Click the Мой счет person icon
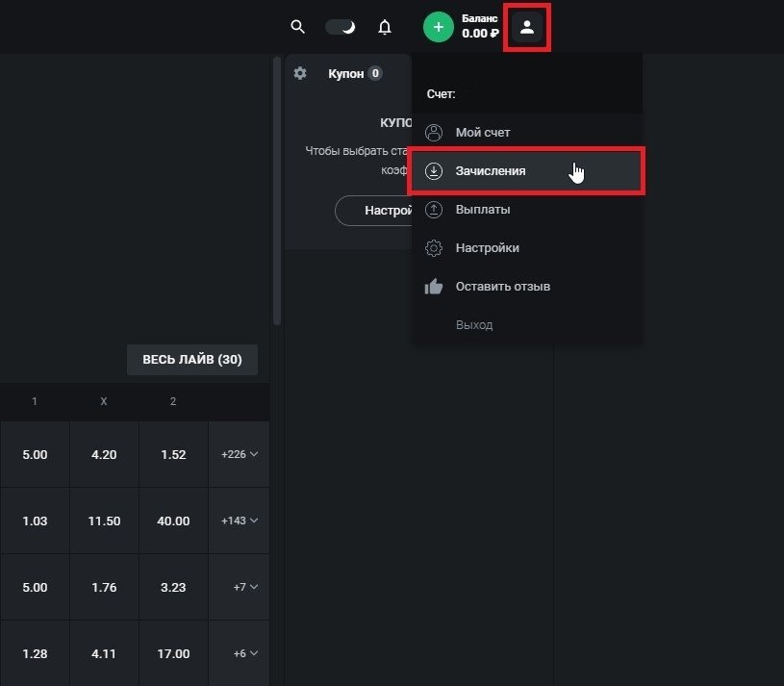The width and height of the screenshot is (784, 686). click(434, 133)
